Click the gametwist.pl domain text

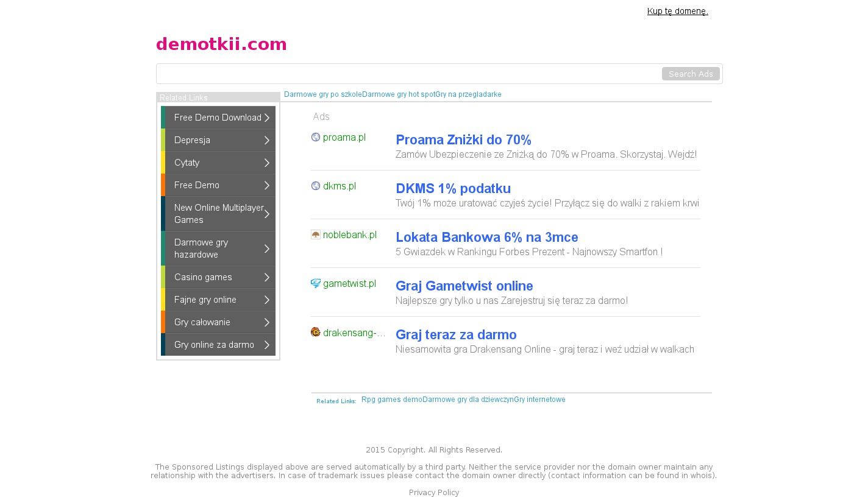349,283
